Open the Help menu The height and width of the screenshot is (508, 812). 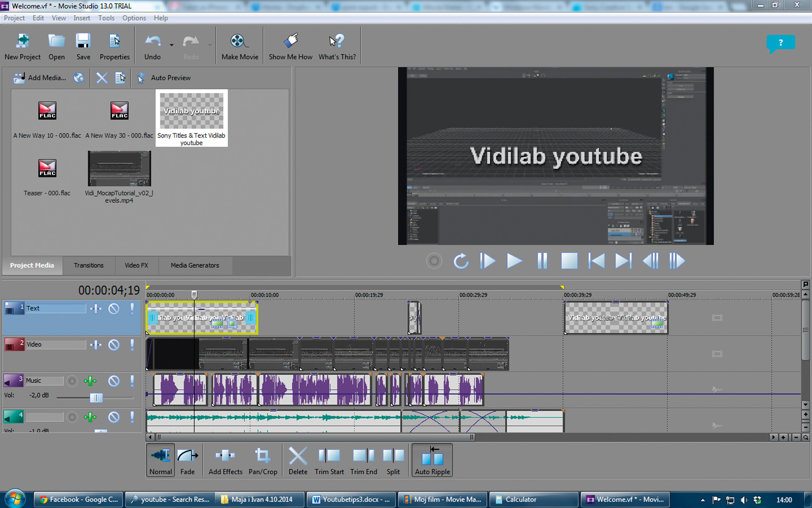[x=161, y=18]
